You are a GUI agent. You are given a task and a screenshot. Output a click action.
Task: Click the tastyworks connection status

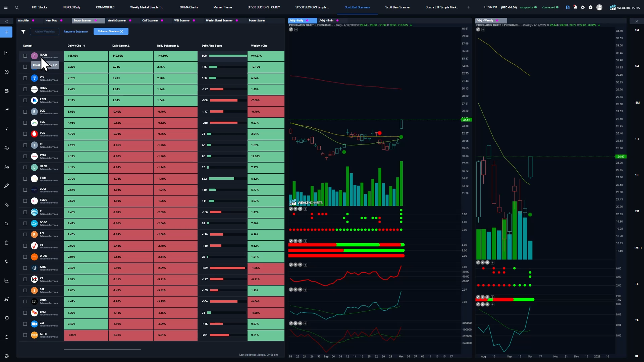pos(528,7)
